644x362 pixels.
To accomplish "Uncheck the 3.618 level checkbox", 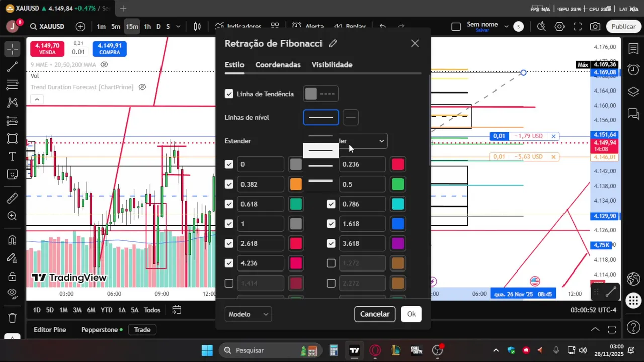I will (331, 243).
